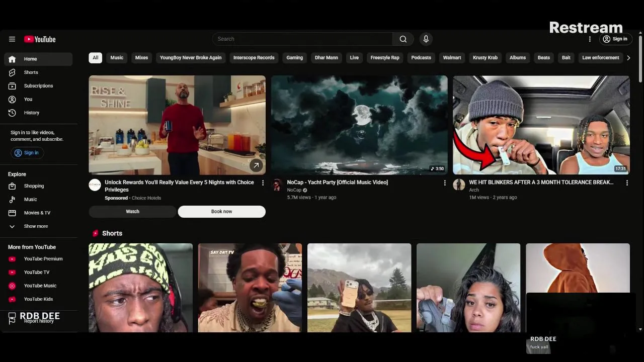Select the Walmart filter chip
The width and height of the screenshot is (644, 362).
[x=452, y=58]
